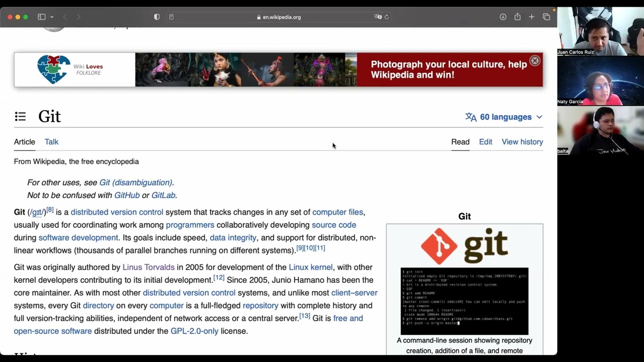
Task: Open the table of contents list icon
Action: (x=20, y=117)
